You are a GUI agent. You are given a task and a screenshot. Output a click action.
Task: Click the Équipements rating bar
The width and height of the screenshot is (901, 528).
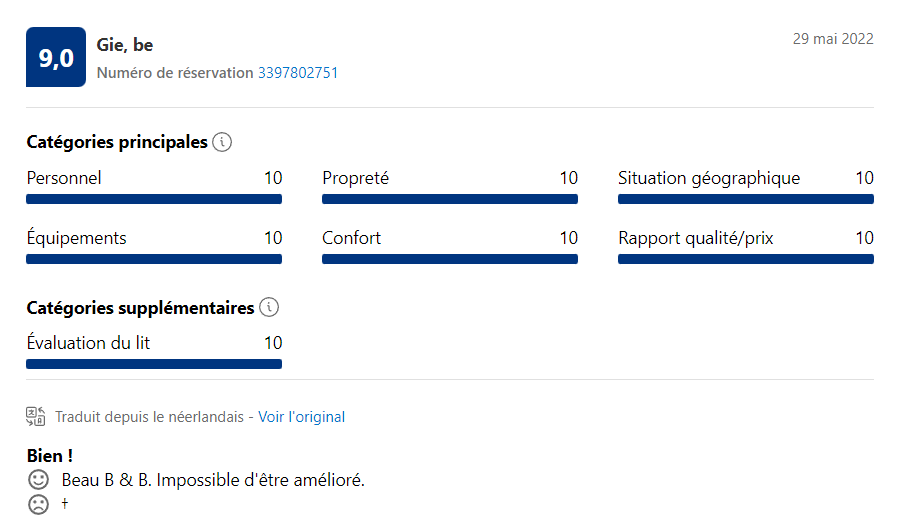coord(154,259)
